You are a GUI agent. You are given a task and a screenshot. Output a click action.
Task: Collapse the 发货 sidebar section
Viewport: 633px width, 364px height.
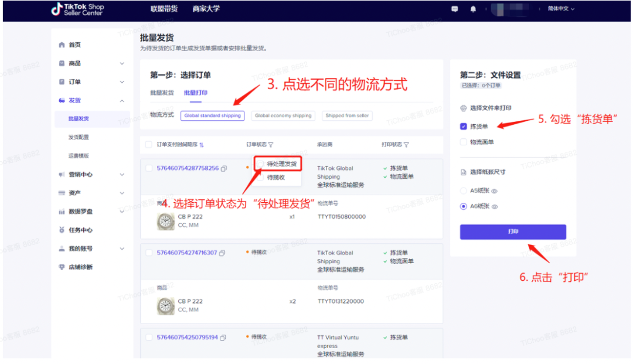91,100
